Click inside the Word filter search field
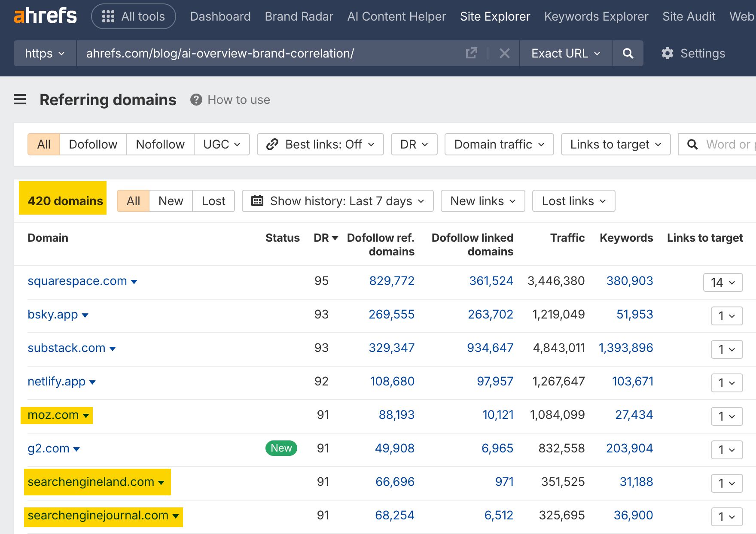 coord(726,144)
